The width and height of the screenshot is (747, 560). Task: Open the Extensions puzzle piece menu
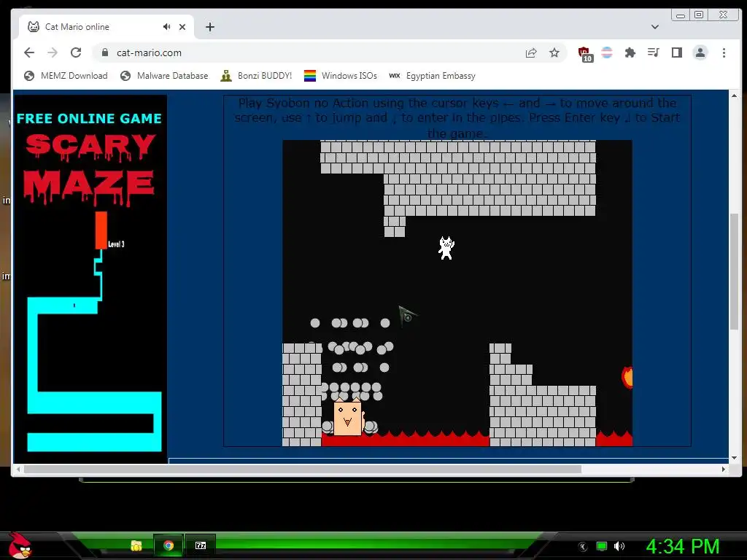(x=630, y=52)
